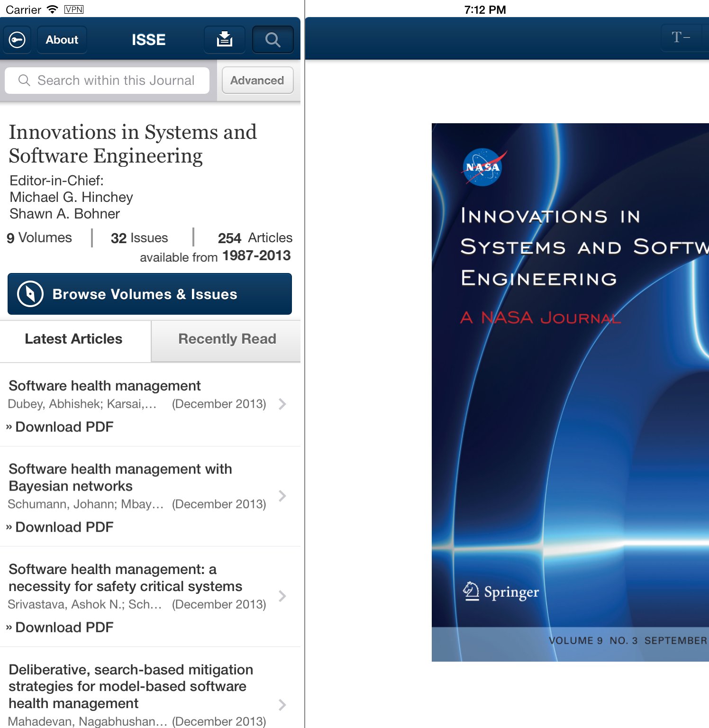Image resolution: width=709 pixels, height=728 pixels.
Task: Tap the ISSE header title
Action: 148,40
